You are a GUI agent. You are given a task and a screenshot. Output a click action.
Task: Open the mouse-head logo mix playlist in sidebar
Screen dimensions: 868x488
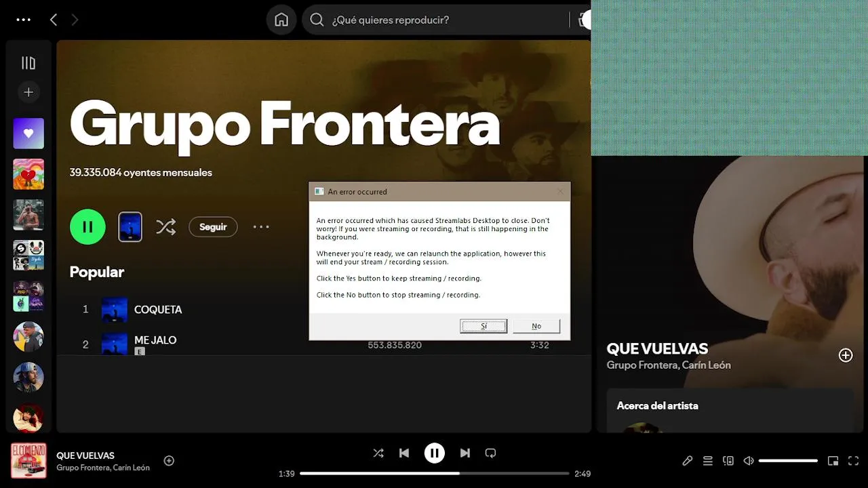point(28,256)
